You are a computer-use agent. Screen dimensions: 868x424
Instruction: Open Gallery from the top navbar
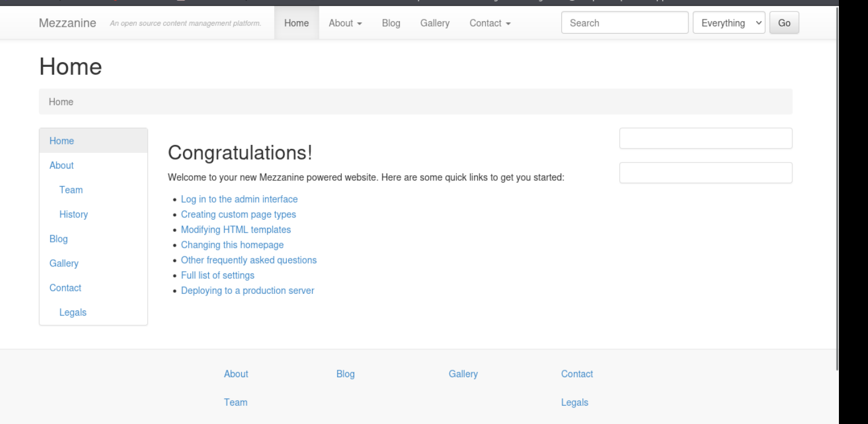pyautogui.click(x=435, y=23)
